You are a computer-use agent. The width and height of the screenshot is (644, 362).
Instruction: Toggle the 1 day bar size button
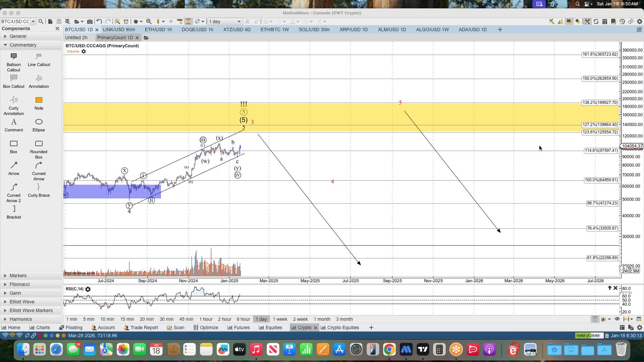261,319
